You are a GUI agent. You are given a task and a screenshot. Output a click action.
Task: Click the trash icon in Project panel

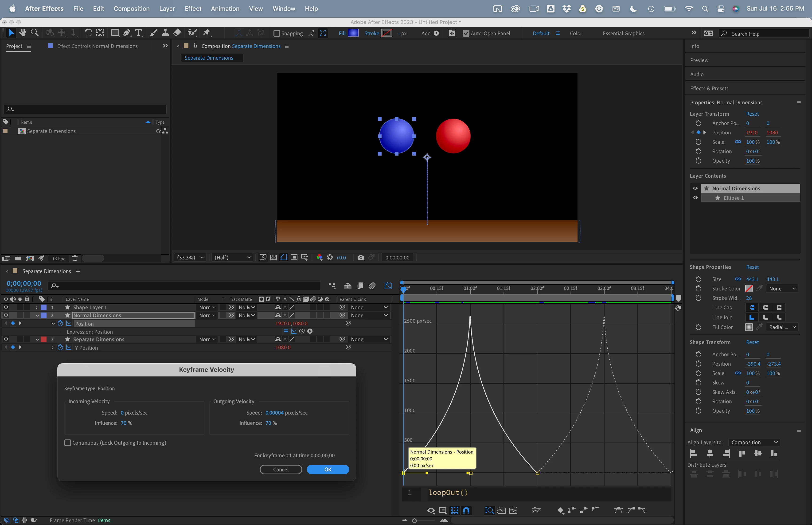(75, 259)
